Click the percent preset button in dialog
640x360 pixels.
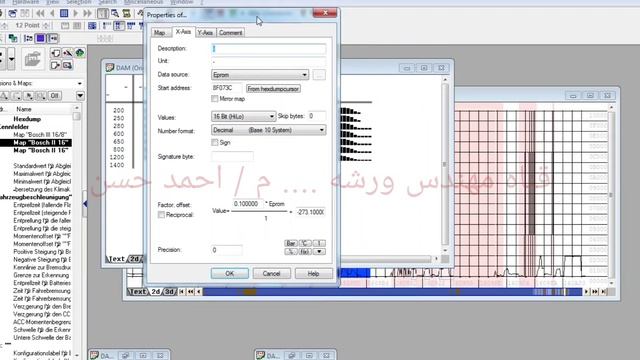(291, 251)
